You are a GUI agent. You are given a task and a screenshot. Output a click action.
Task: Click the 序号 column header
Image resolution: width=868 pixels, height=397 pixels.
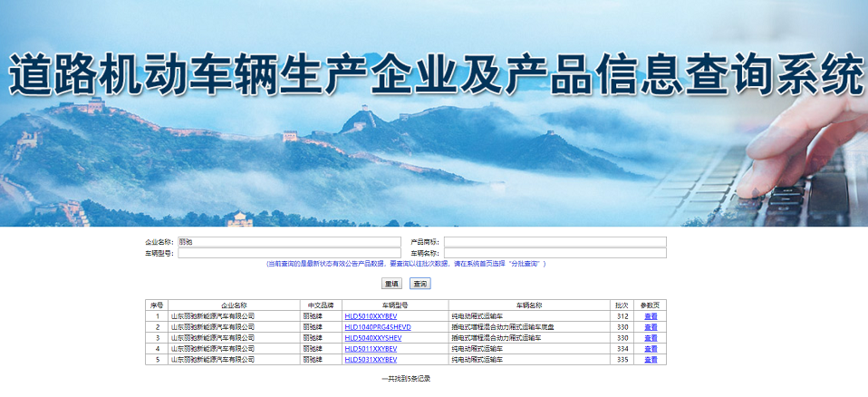157,305
